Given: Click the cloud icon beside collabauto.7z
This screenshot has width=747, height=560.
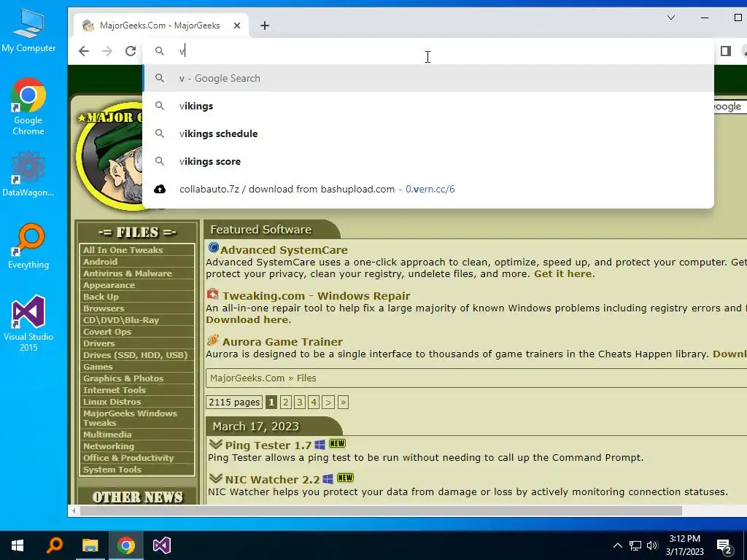Looking at the screenshot, I should 160,189.
